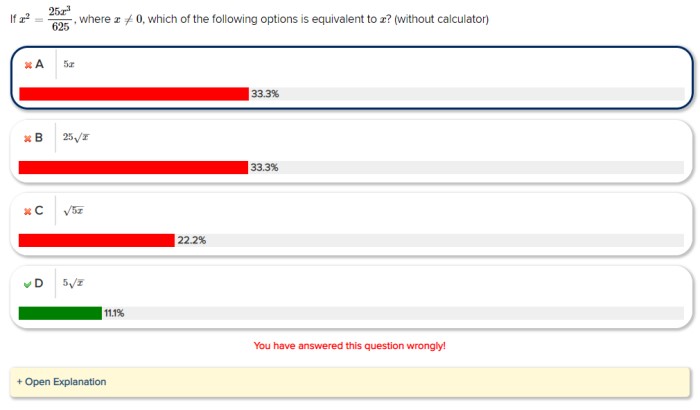Click the 'answered this question wrongly' message
The image size is (700, 410).
pyautogui.click(x=350, y=346)
